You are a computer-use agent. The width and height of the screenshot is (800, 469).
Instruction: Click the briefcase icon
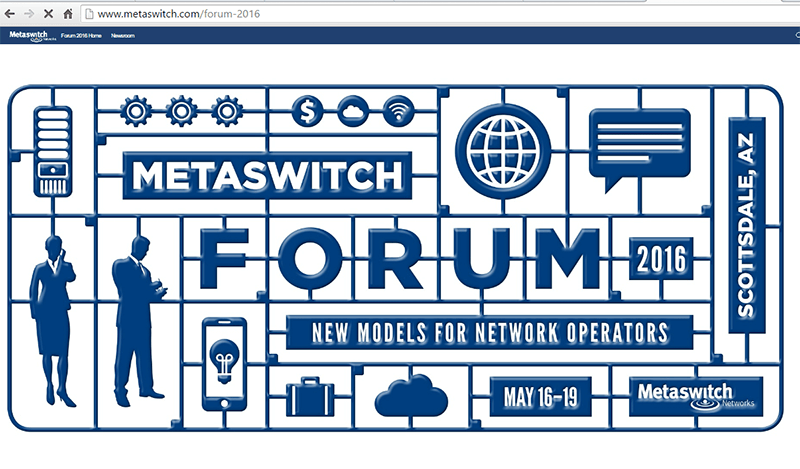310,397
